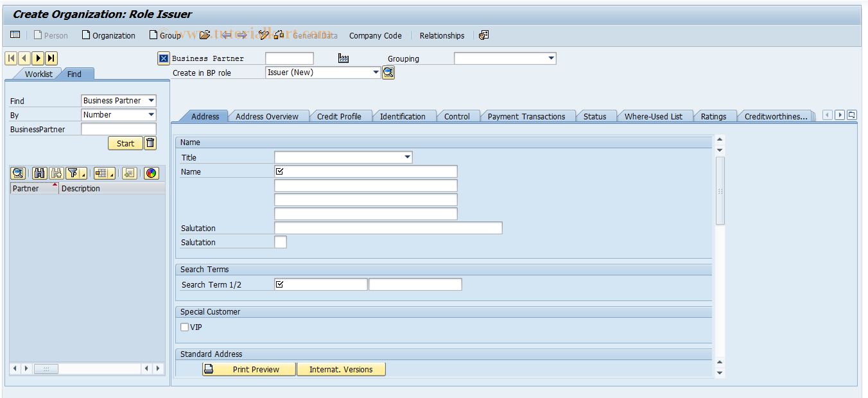Go to the first record arrow
The height and width of the screenshot is (398, 868).
(11, 58)
